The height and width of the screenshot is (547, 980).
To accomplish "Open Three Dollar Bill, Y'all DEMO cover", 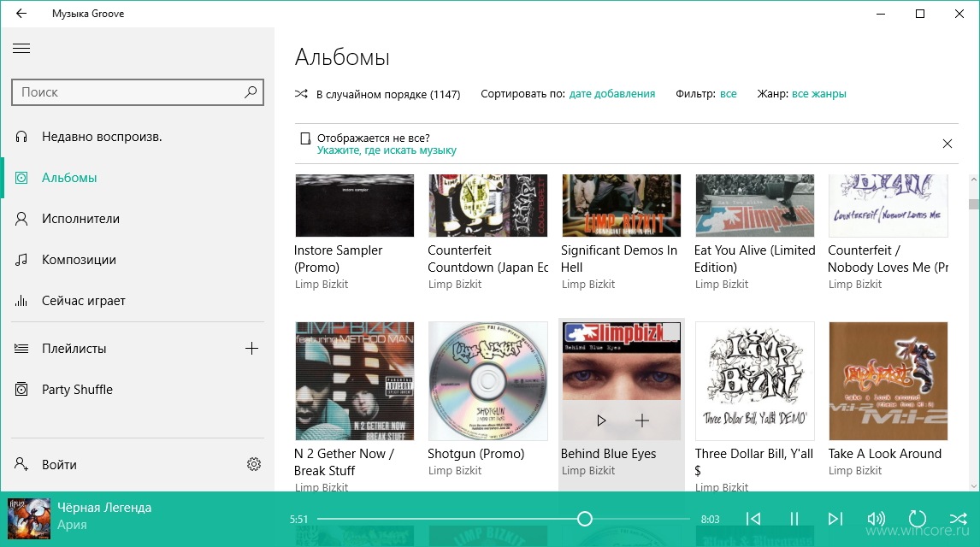I will pyautogui.click(x=754, y=381).
